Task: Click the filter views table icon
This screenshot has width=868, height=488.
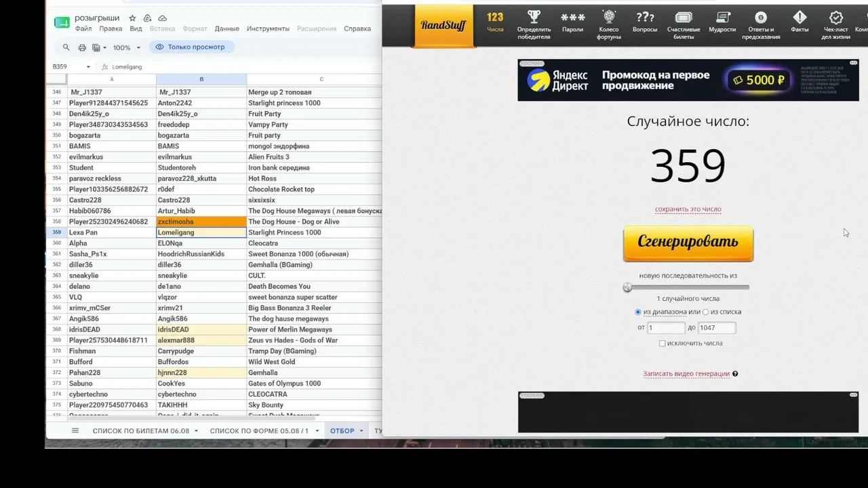Action: coord(96,47)
